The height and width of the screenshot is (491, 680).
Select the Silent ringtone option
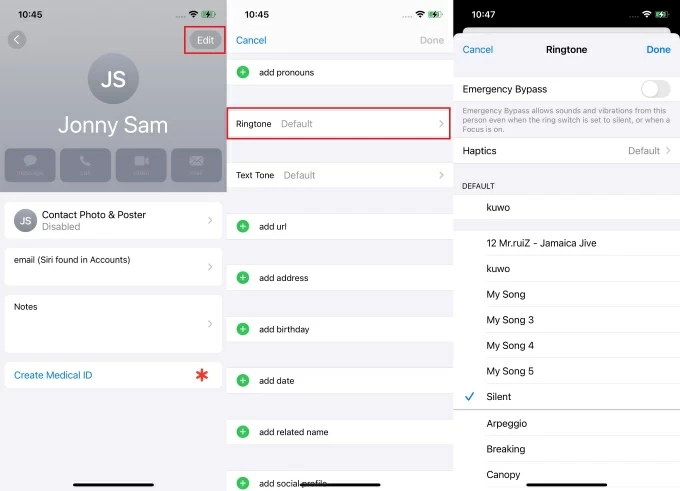pos(499,397)
